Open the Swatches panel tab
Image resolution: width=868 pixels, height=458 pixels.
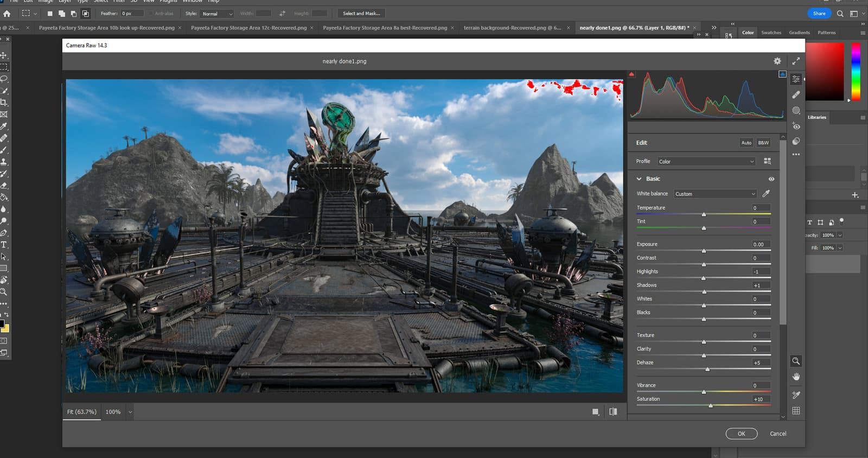pos(771,33)
